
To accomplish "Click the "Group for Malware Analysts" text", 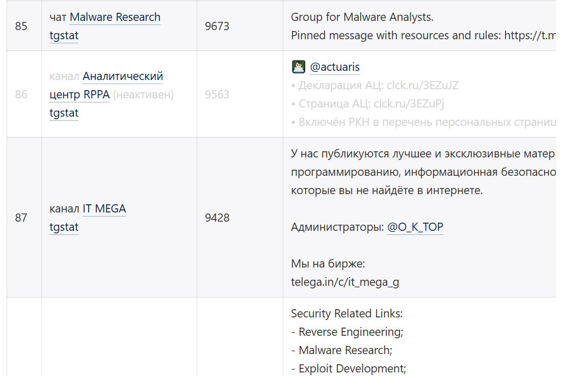I will click(x=362, y=17).
